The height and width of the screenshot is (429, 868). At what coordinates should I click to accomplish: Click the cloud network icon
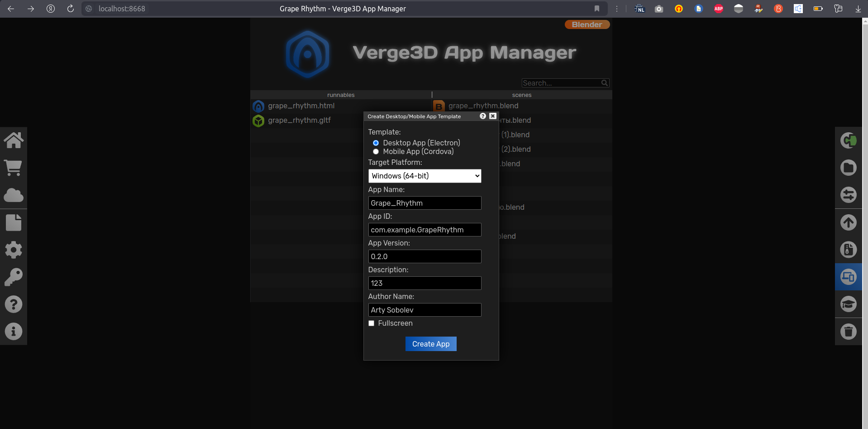[14, 195]
